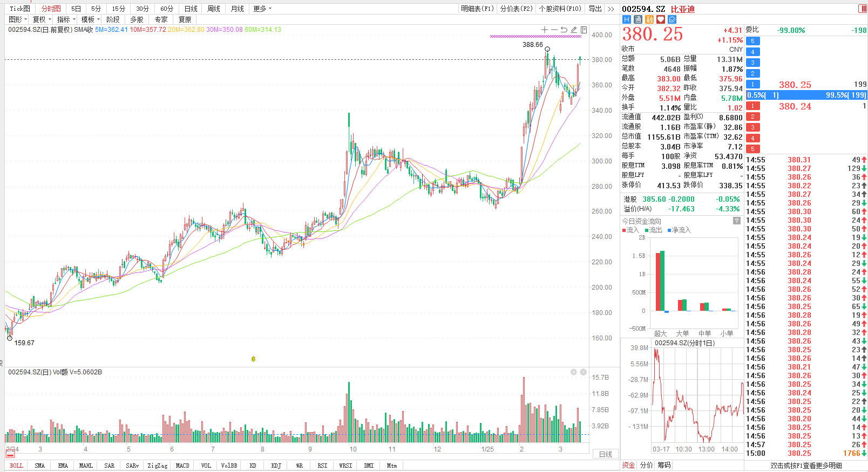Image resolution: width=868 pixels, height=472 pixels.
Task: Click the money flow help question icon
Action: click(x=737, y=221)
